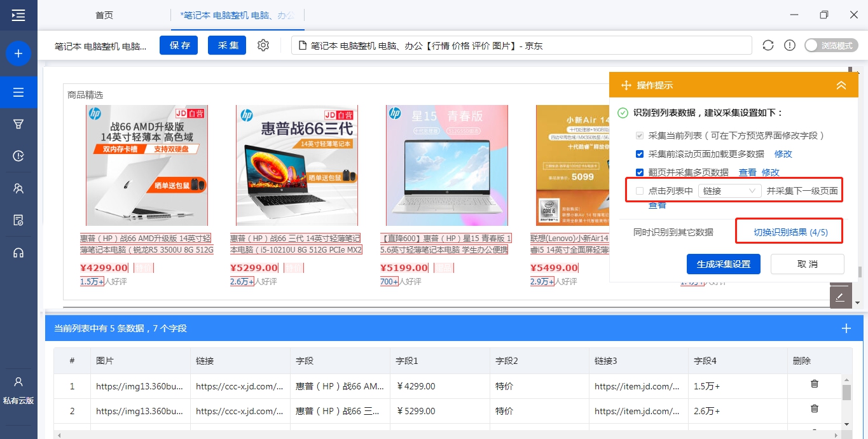The width and height of the screenshot is (868, 439).
Task: Switch to the 首页 tab
Action: click(104, 15)
